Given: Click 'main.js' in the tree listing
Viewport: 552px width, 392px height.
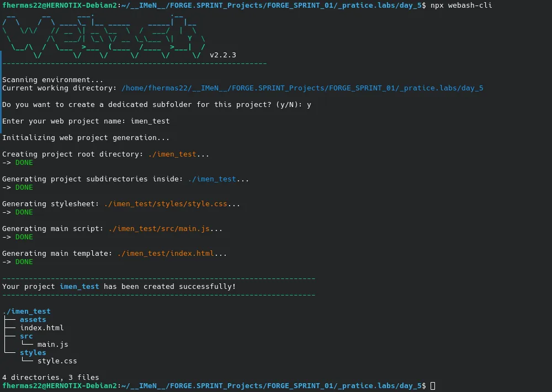Looking at the screenshot, I should (53, 345).
